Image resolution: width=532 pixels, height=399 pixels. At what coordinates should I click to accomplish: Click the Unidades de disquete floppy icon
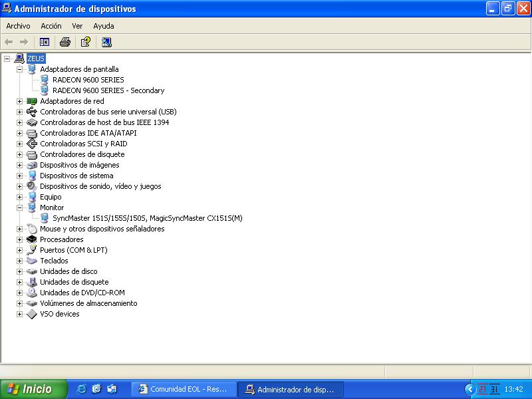coord(31,282)
